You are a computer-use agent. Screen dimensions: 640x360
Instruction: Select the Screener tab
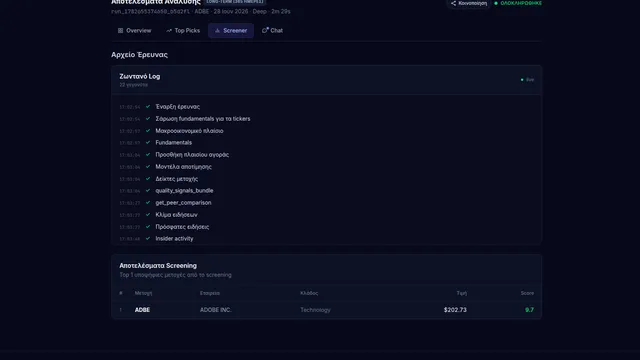pyautogui.click(x=231, y=31)
